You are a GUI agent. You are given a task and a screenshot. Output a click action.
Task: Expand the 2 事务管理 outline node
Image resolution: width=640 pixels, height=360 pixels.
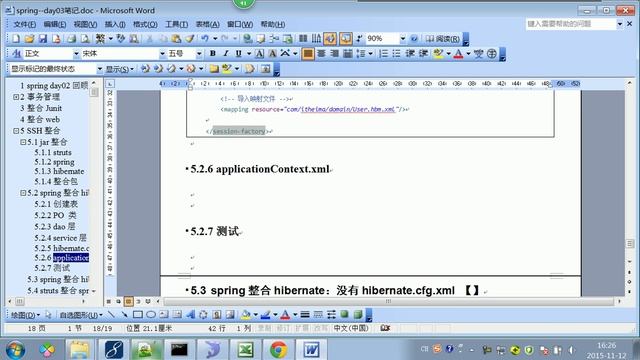coord(16,97)
